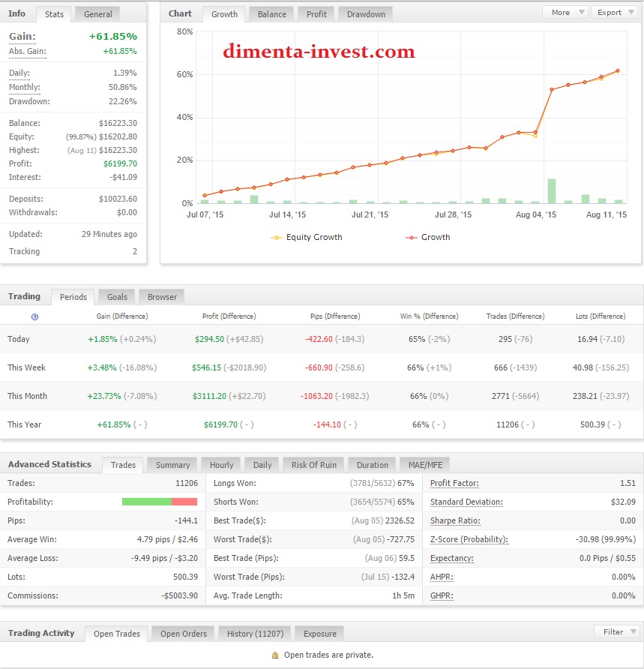This screenshot has height=669, width=644.
Task: Click the Jul 14, '15 axis label
Action: [287, 214]
